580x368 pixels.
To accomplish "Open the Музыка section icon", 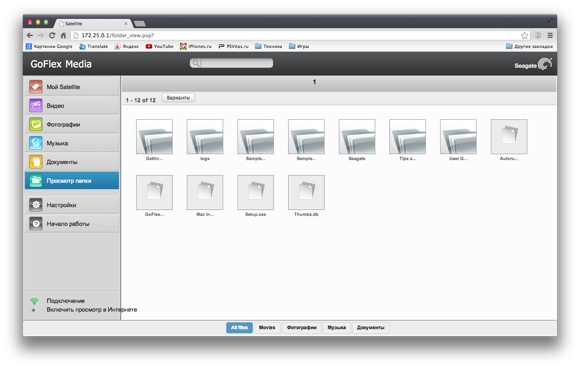I will [x=36, y=143].
